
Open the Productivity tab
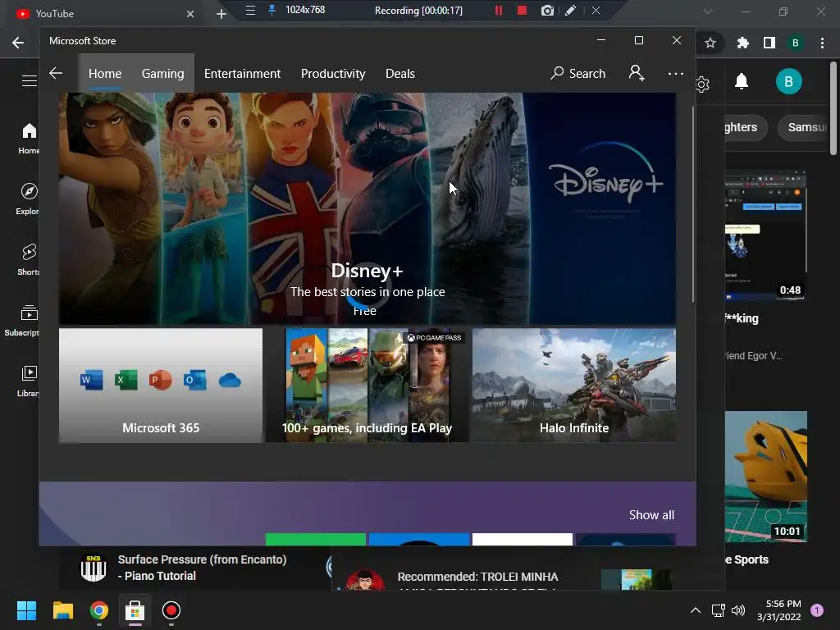tap(333, 73)
